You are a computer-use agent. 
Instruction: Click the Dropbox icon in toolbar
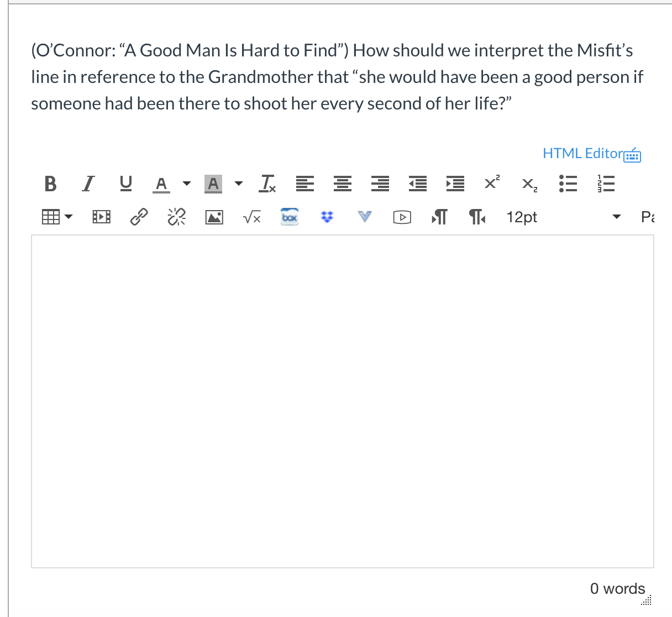pyautogui.click(x=328, y=217)
